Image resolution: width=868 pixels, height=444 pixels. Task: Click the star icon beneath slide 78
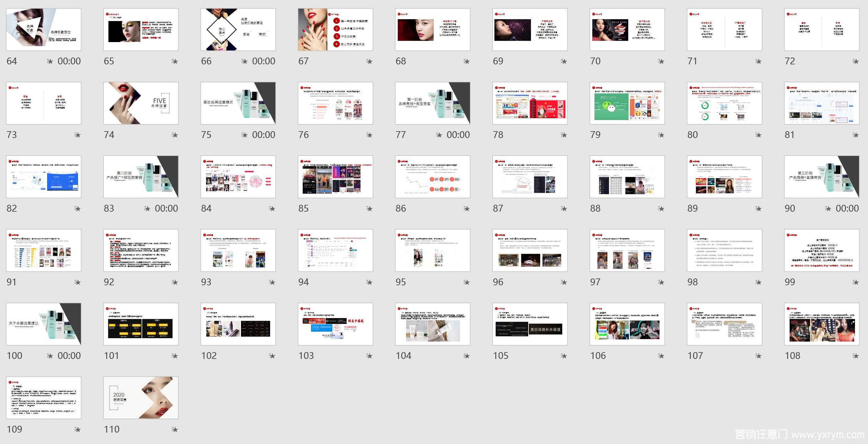point(564,135)
